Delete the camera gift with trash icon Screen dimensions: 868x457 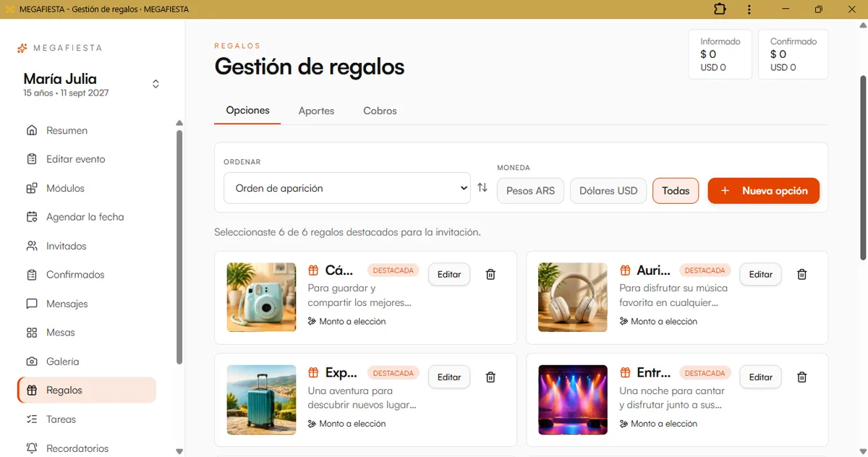490,274
